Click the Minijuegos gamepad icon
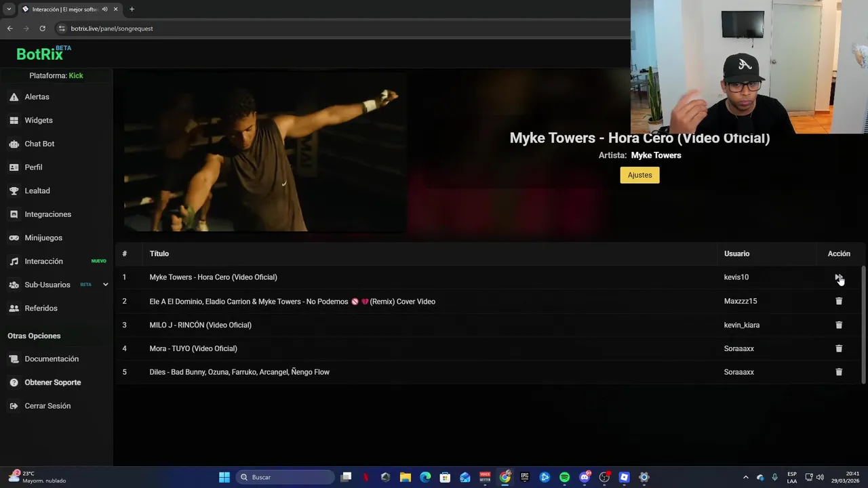 [14, 238]
